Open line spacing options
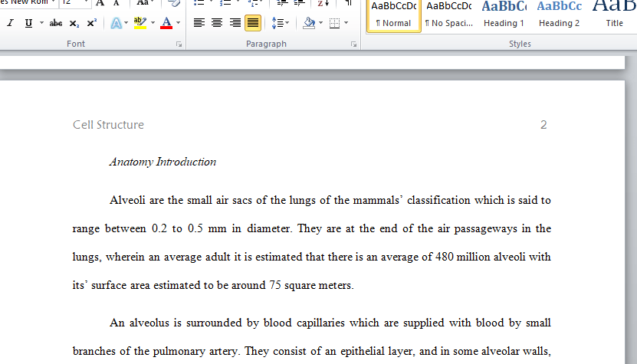Image resolution: width=637 pixels, height=364 pixels. (x=281, y=23)
